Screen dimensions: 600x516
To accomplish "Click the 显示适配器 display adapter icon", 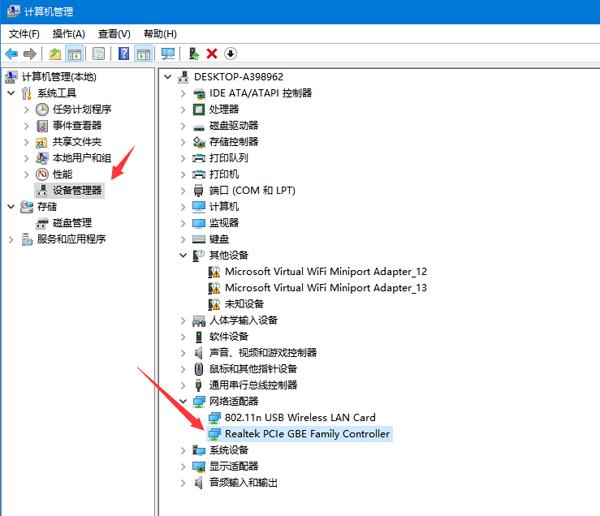I will [199, 467].
